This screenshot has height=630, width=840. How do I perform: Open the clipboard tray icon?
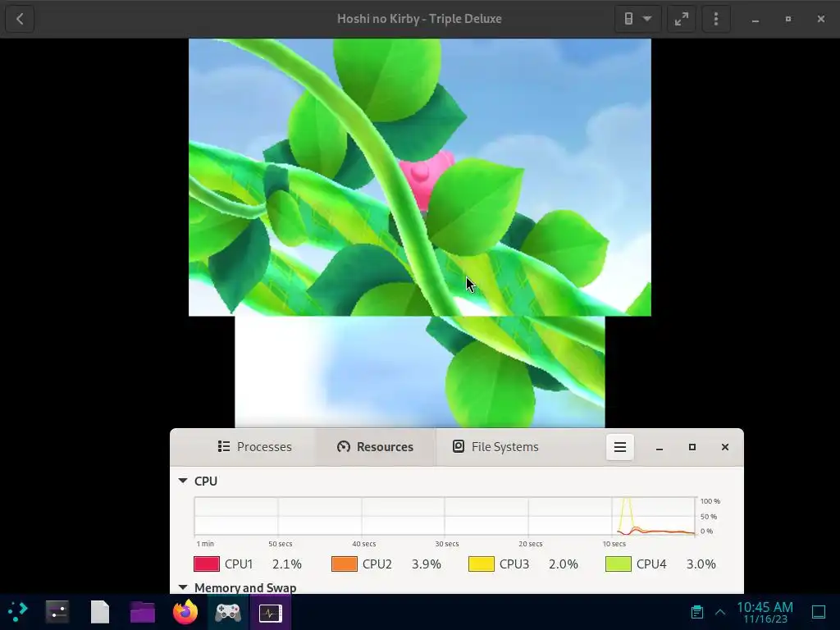pyautogui.click(x=697, y=612)
